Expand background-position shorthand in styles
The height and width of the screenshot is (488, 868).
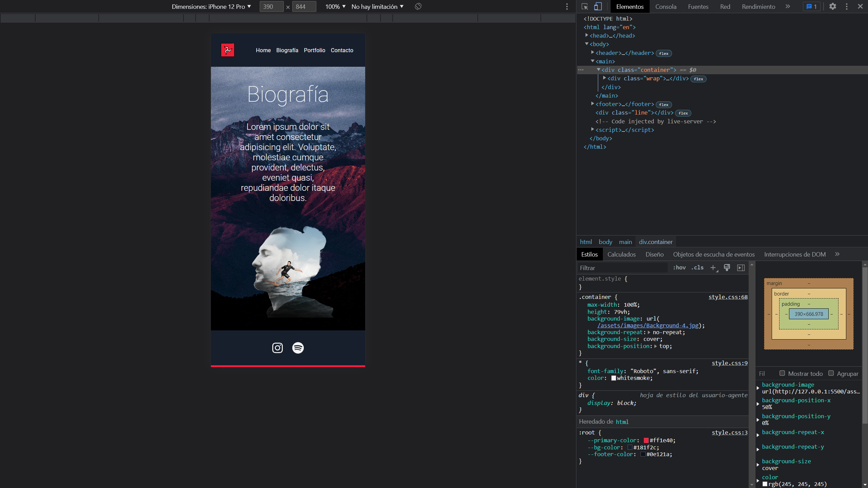click(655, 346)
